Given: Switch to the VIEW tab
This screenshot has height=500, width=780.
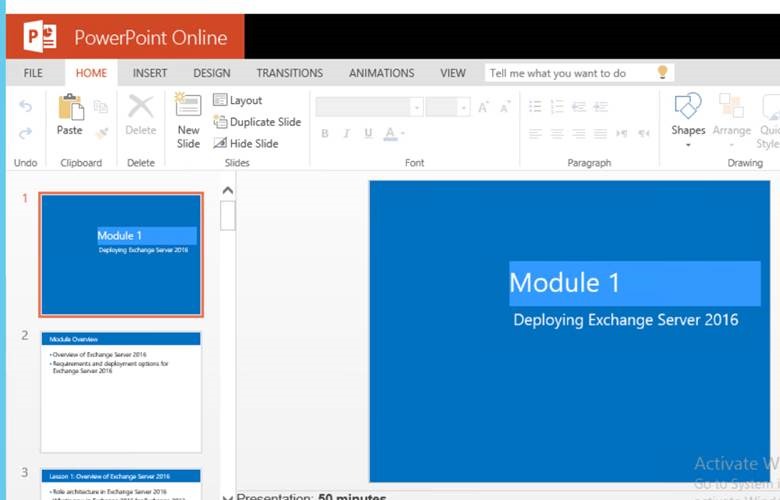Looking at the screenshot, I should pos(453,73).
